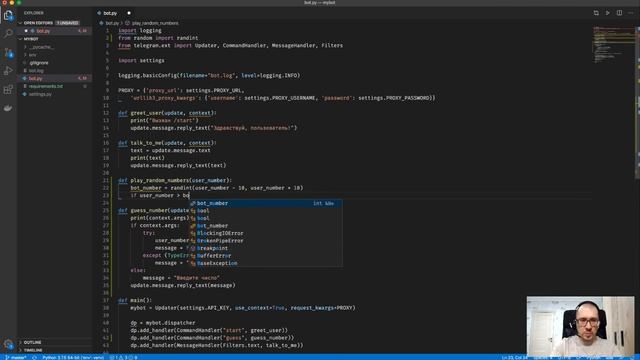Click the 1 UNSAVED badge
Screen dimensions: 640x360
(x=68, y=23)
